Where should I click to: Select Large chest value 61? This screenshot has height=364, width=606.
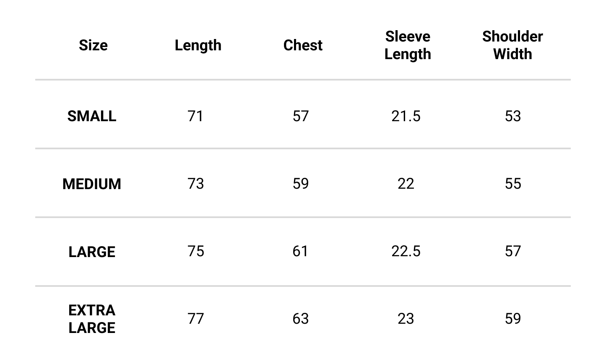pyautogui.click(x=301, y=251)
